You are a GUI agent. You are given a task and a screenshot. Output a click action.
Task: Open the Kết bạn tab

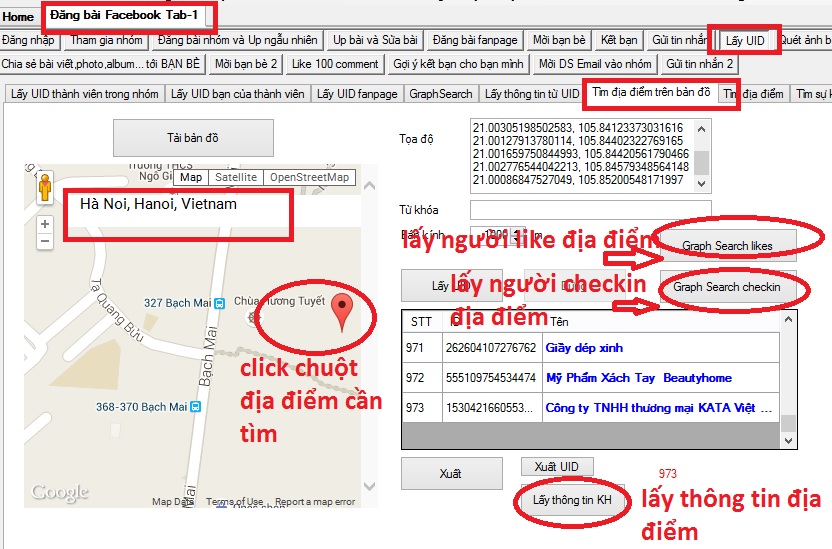click(x=619, y=40)
